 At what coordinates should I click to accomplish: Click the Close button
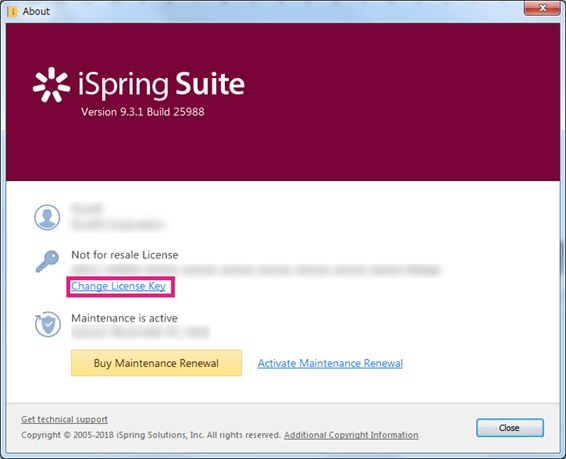click(510, 428)
